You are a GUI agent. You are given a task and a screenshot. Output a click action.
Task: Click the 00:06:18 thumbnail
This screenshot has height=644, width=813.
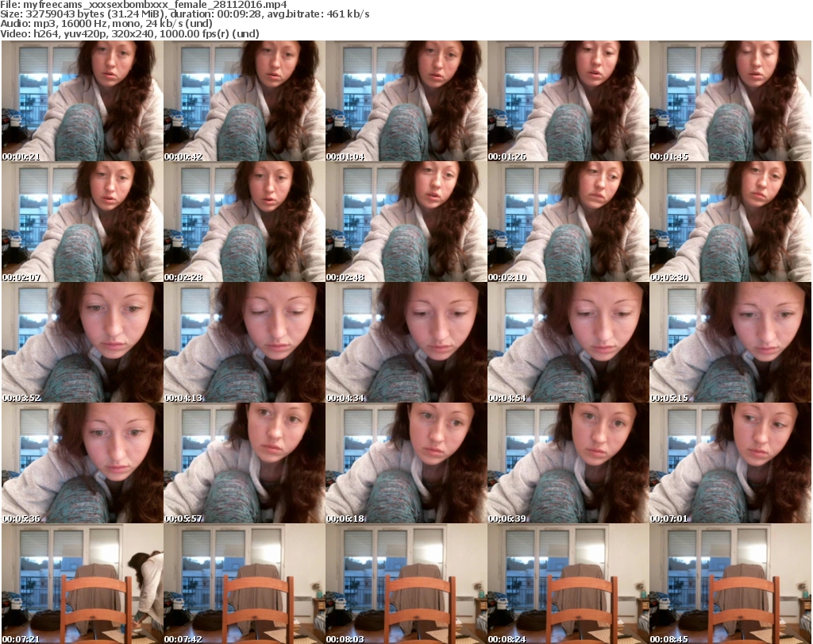pyautogui.click(x=406, y=463)
